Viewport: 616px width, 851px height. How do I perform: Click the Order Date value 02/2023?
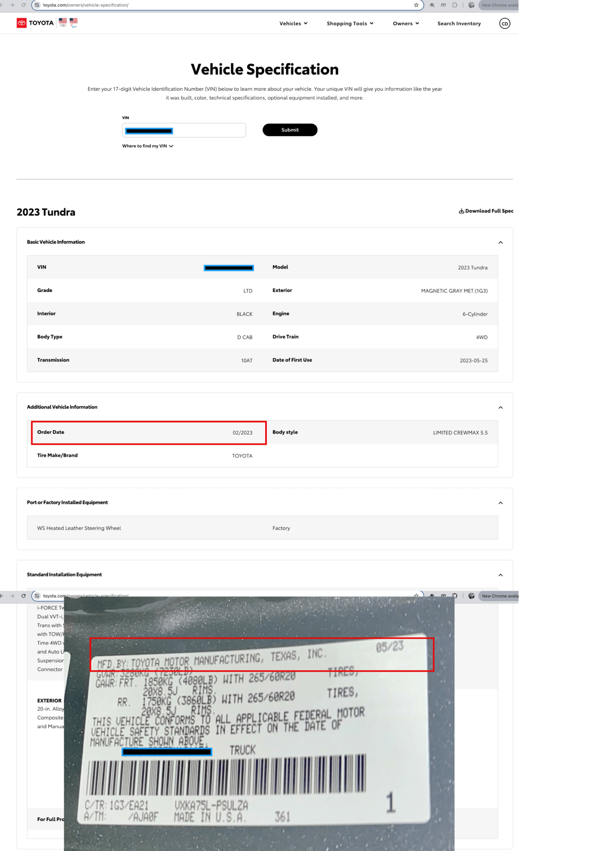242,433
